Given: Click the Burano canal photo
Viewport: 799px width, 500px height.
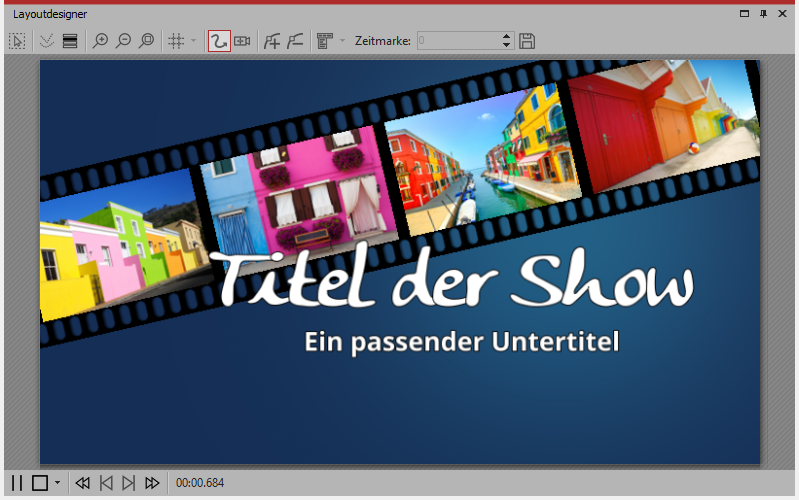Looking at the screenshot, I should pos(483,161).
